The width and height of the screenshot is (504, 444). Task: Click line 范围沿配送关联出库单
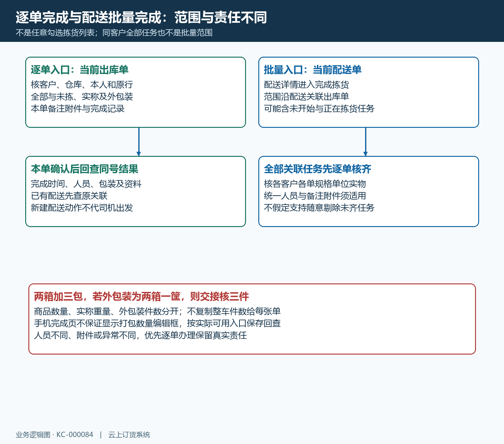click(x=306, y=97)
